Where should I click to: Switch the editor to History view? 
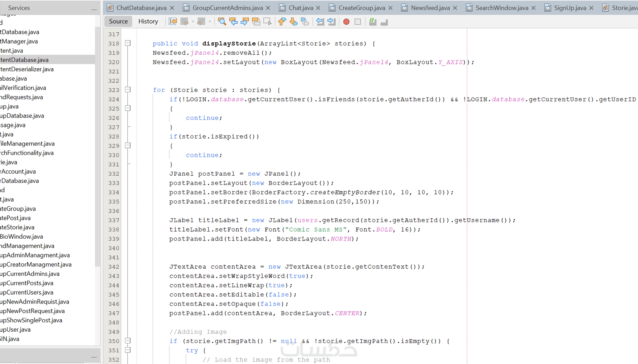[x=148, y=21]
